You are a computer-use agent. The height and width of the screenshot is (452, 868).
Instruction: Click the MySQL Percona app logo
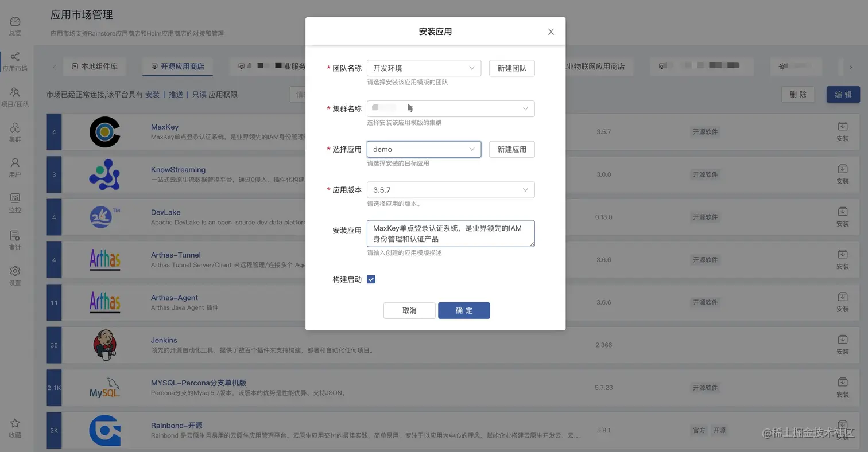pyautogui.click(x=104, y=388)
